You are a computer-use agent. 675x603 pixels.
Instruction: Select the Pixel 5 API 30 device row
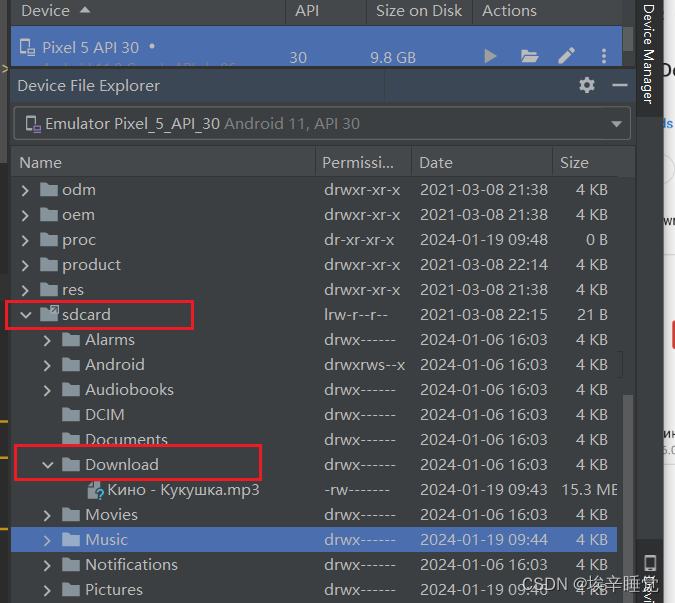pyautogui.click(x=316, y=46)
